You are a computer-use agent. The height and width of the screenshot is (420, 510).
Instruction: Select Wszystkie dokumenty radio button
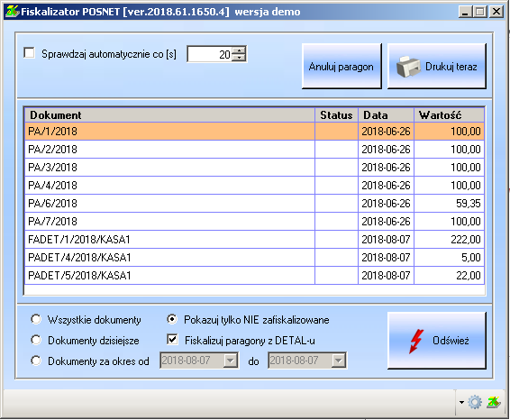[36, 319]
